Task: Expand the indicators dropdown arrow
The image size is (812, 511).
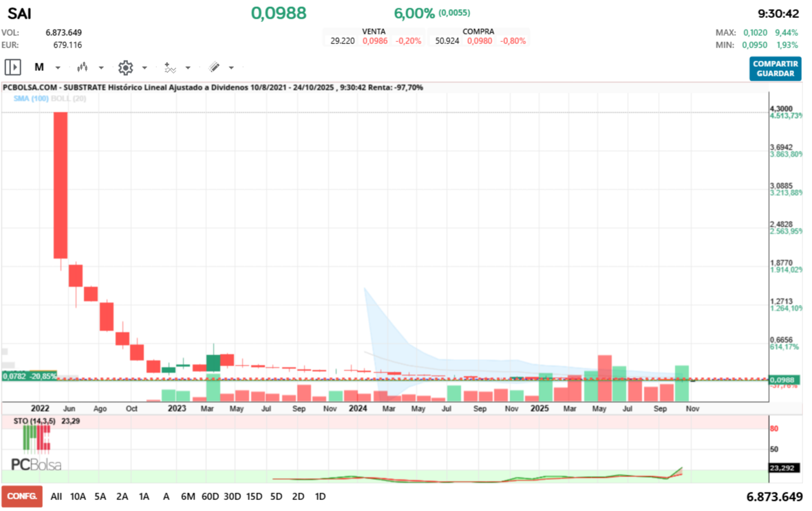Action: [x=188, y=68]
